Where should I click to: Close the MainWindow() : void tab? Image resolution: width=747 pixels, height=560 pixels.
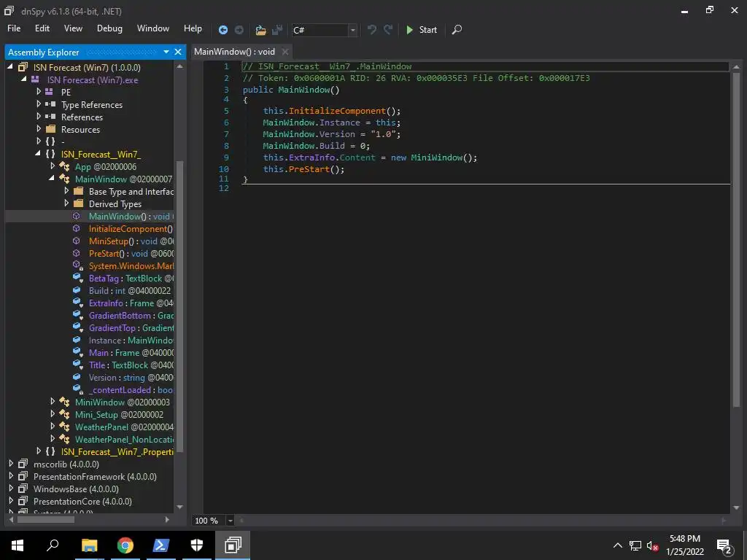(x=285, y=52)
